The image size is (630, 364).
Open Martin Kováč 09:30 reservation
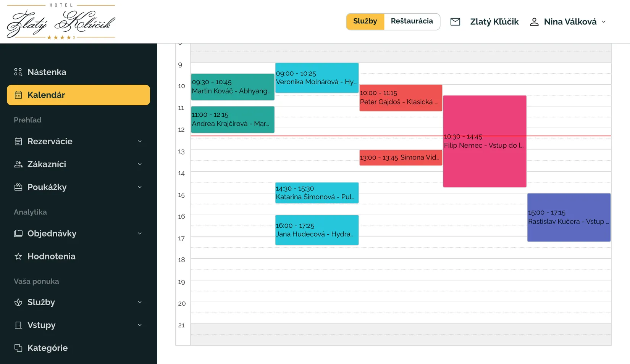[233, 87]
